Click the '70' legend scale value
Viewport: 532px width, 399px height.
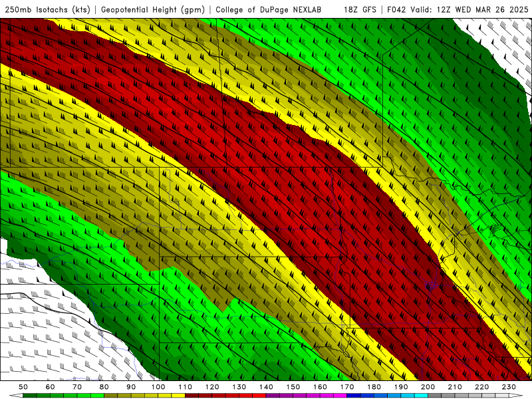(x=77, y=387)
